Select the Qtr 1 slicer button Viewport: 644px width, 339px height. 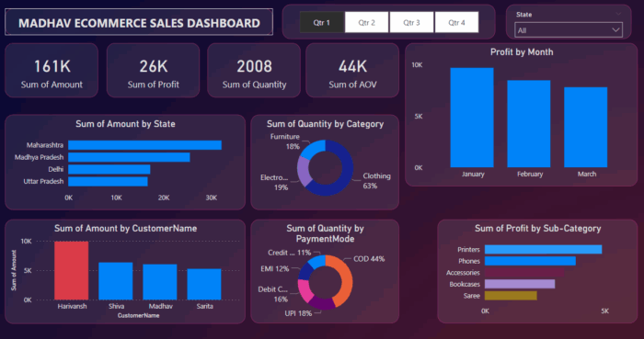[322, 22]
